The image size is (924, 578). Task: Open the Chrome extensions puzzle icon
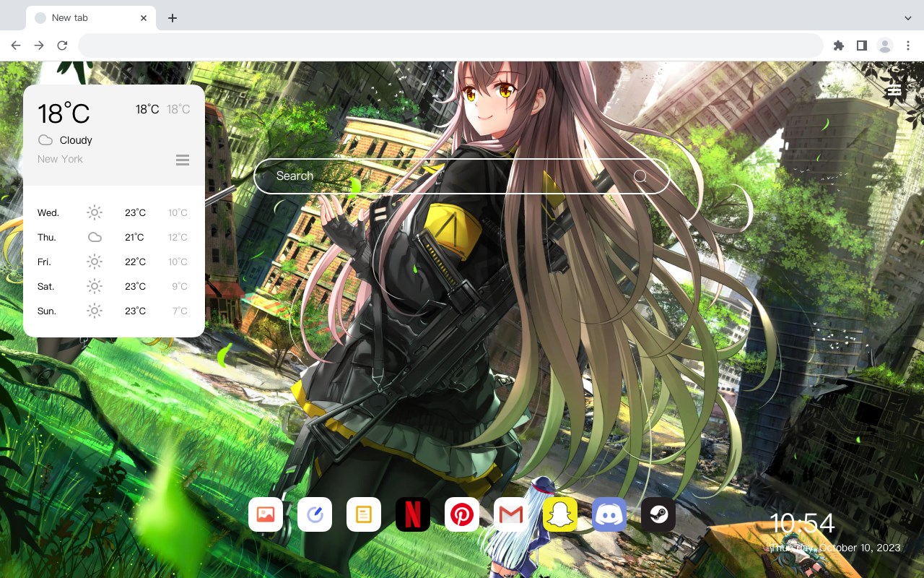click(838, 46)
